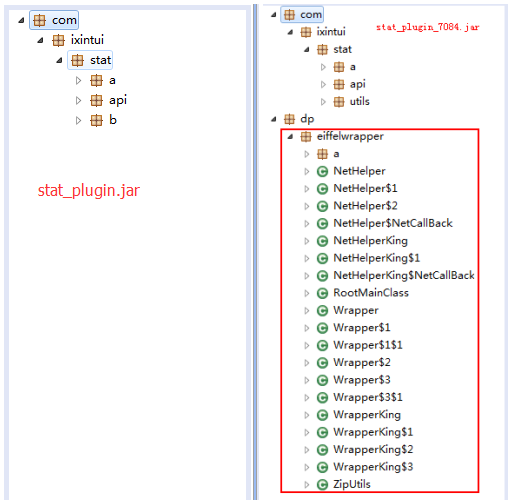Click class icon next to Wrapper$3
The height and width of the screenshot is (504, 512).
[322, 380]
